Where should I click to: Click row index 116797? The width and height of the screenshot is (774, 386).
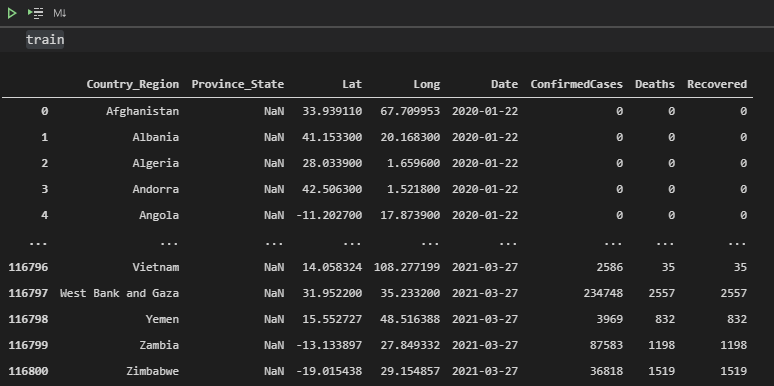pos(28,293)
